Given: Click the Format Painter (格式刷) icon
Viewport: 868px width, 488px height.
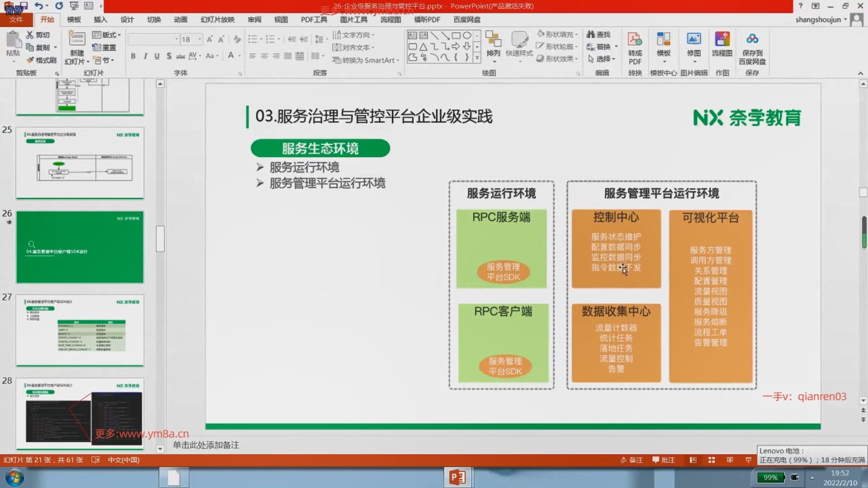Looking at the screenshot, I should (x=31, y=60).
